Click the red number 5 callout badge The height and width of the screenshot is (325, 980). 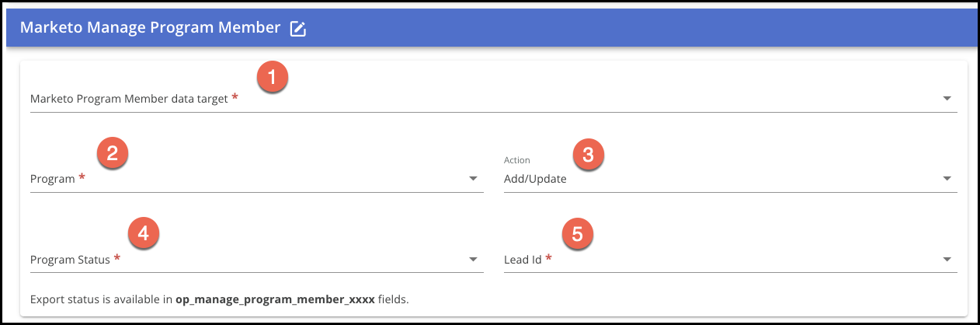point(577,233)
